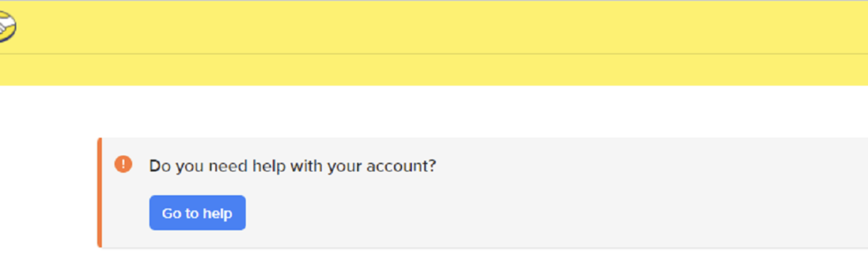The height and width of the screenshot is (253, 868).
Task: Click the word "need" in the alert
Action: pyautogui.click(x=228, y=166)
